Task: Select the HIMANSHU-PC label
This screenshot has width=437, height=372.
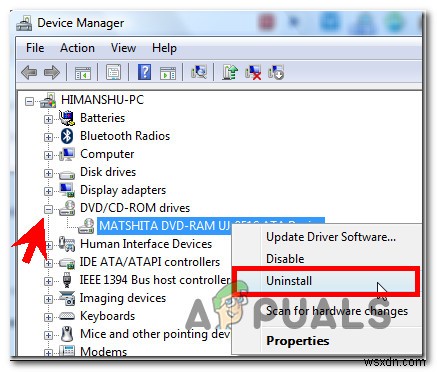Action: (102, 100)
